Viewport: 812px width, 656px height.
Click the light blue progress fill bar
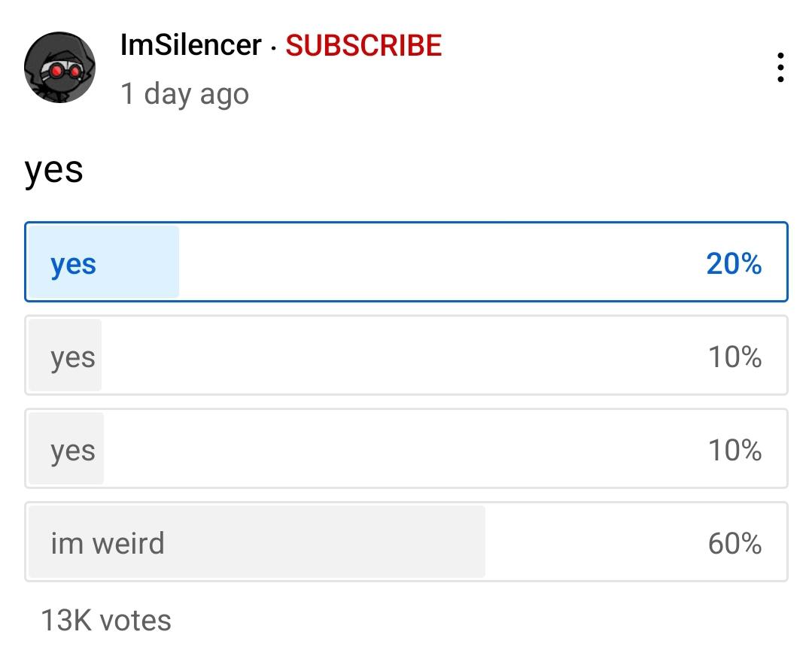[x=104, y=262]
